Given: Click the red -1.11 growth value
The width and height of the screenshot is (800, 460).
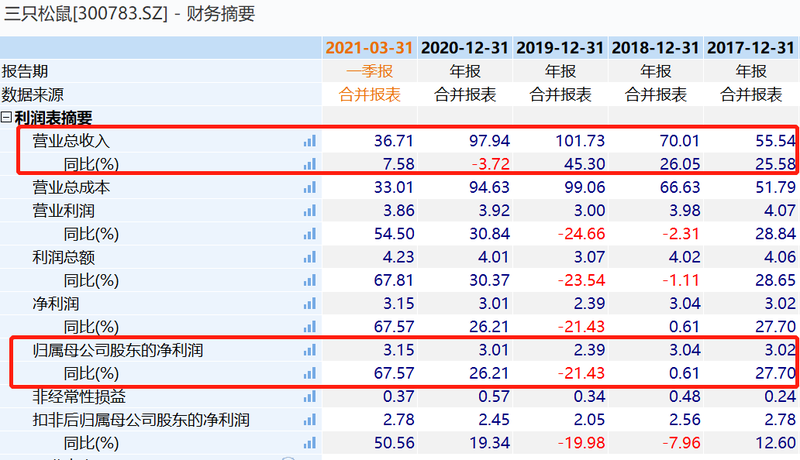Looking at the screenshot, I should pyautogui.click(x=681, y=280).
